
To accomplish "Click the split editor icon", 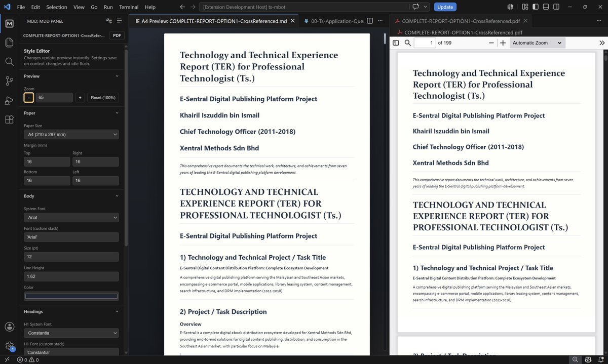I will click(370, 21).
